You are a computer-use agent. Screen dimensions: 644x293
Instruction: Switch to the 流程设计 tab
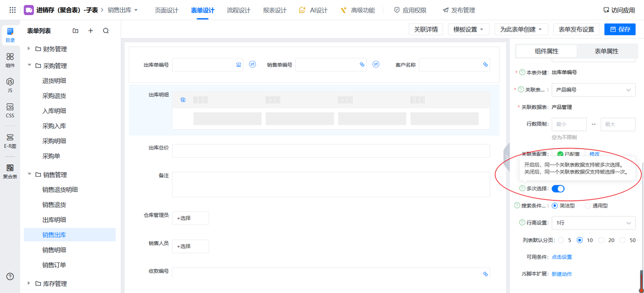point(238,10)
